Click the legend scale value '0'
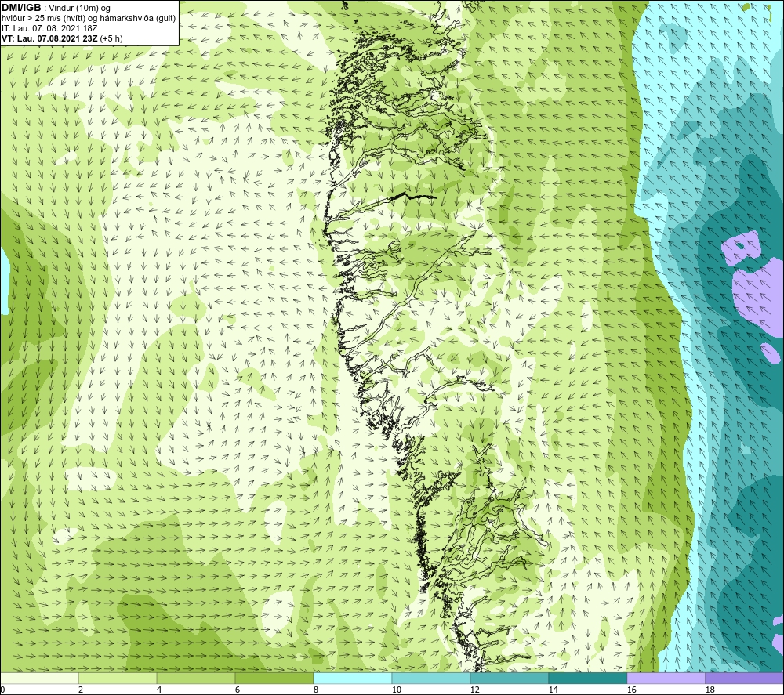The height and width of the screenshot is (695, 784). (2, 690)
